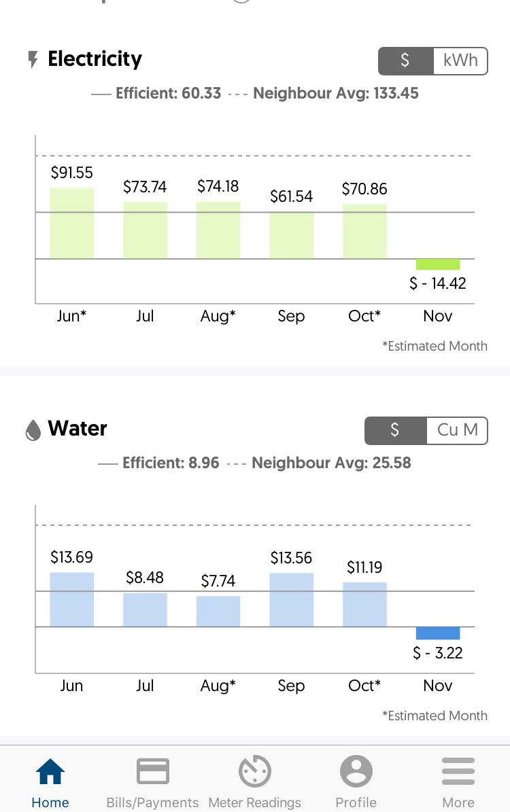Screen dimensions: 510x812
Task: Tap the Water section heading
Action: (78, 429)
